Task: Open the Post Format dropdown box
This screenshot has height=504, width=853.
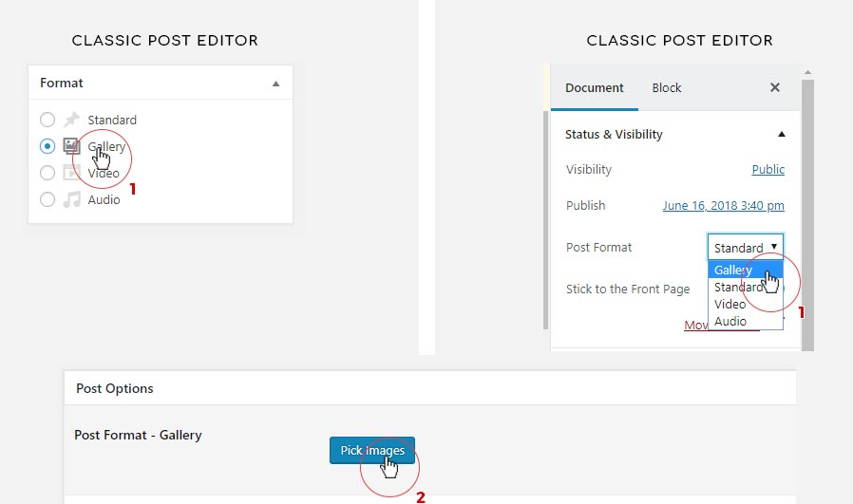Action: [746, 248]
